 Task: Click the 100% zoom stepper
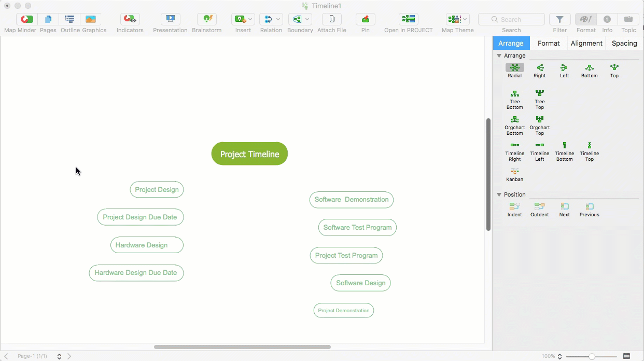click(x=559, y=356)
